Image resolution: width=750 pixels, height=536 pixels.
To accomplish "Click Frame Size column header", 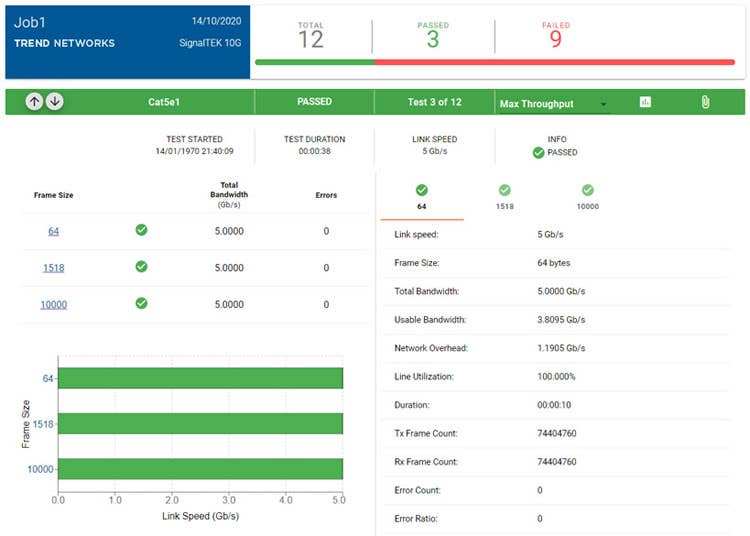I will point(54,195).
